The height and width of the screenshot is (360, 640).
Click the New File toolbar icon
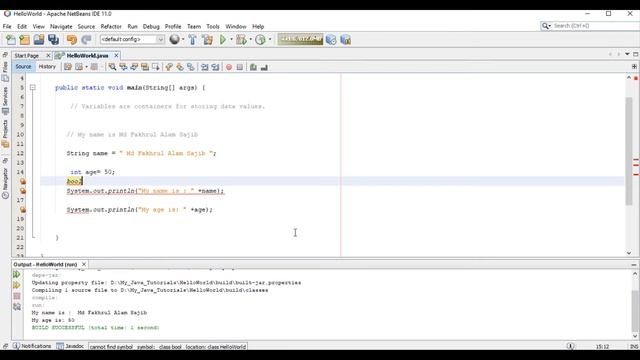[x=11, y=40]
